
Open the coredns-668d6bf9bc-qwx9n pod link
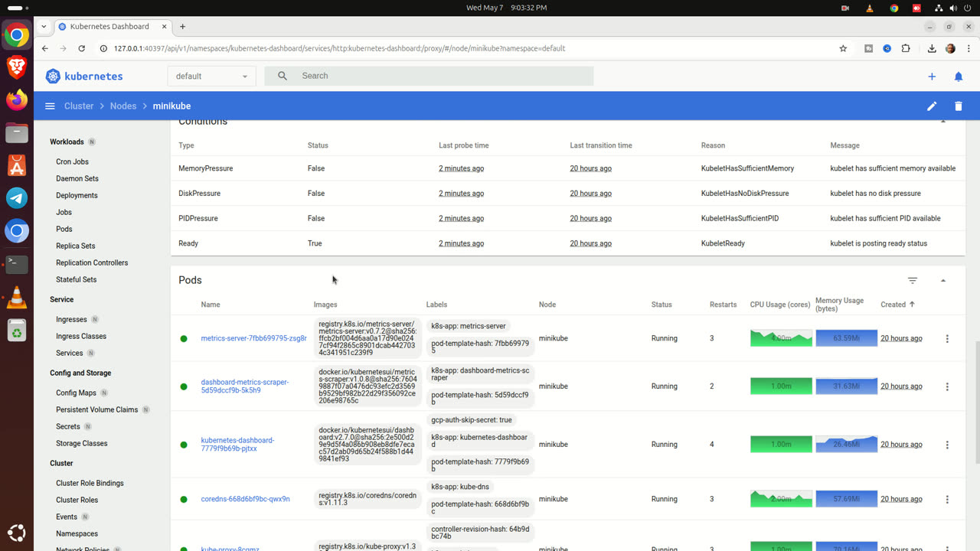point(245,499)
